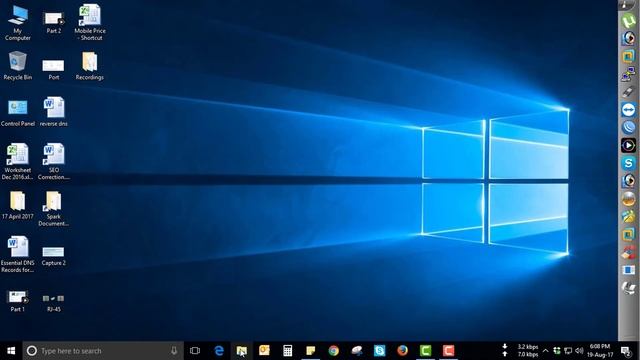Click the two-computers network icon in side dock

(x=629, y=74)
